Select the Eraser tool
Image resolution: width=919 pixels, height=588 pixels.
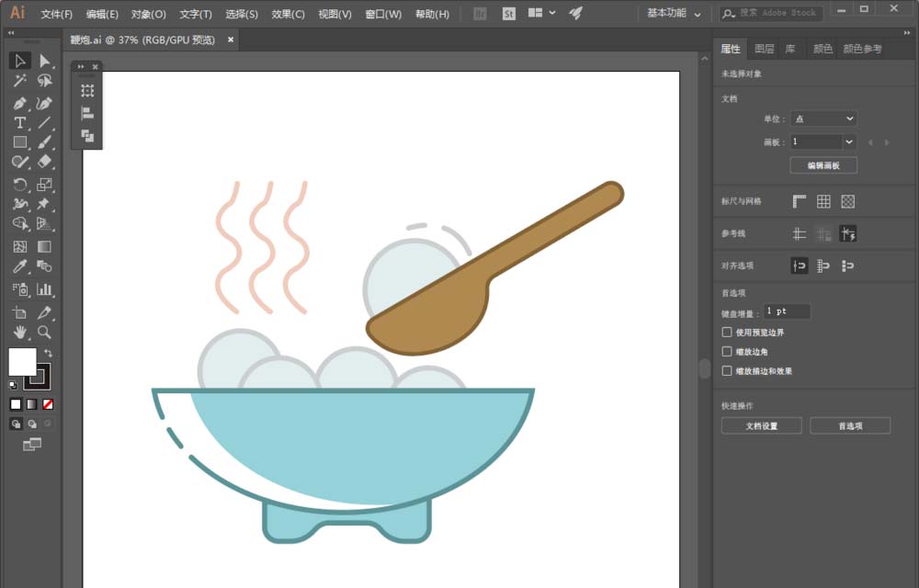(x=44, y=162)
